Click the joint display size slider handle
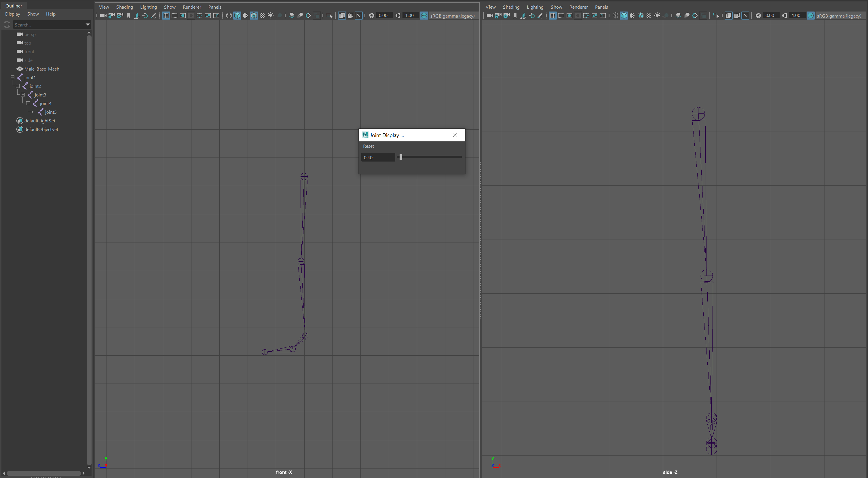Screen dimensions: 868x478 401,157
